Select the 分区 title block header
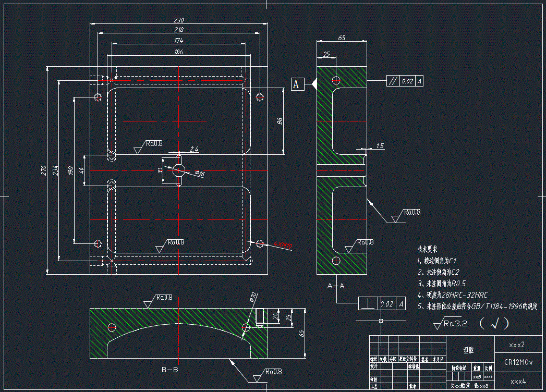546x392 pixels. 393,359
